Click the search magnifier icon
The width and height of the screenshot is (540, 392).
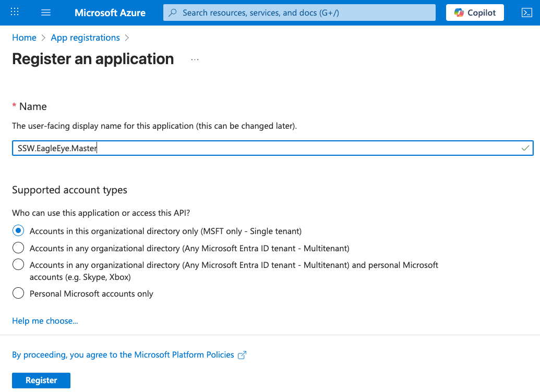pyautogui.click(x=173, y=13)
